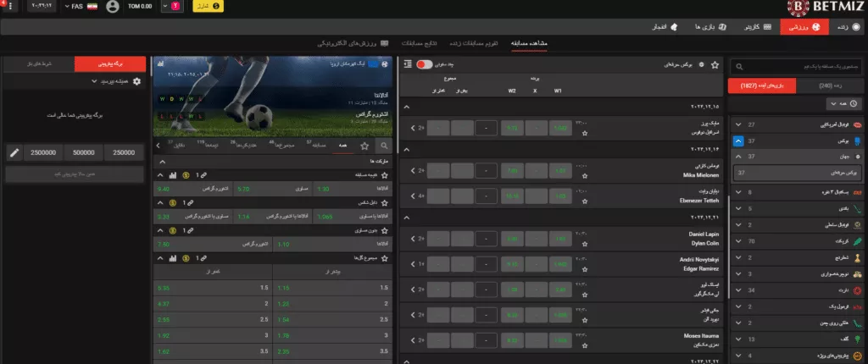868x364 pixels.
Task: Click the yellow deposit button
Action: (208, 7)
